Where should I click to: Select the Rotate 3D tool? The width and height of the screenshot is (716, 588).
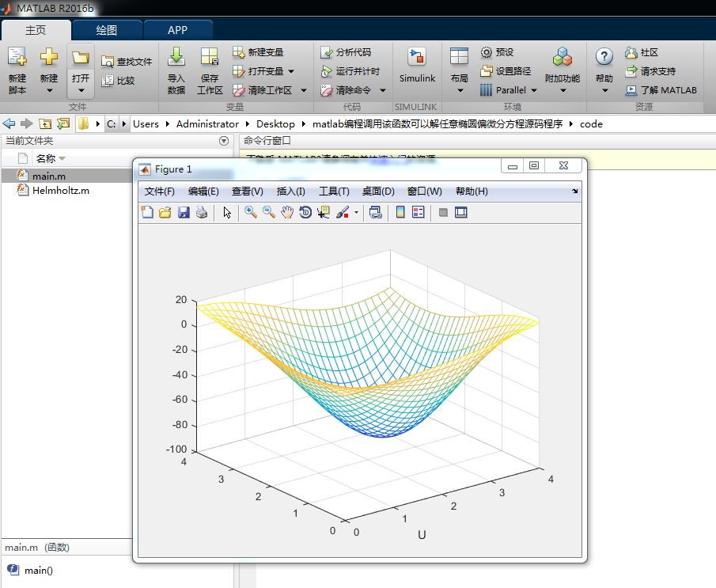[305, 212]
